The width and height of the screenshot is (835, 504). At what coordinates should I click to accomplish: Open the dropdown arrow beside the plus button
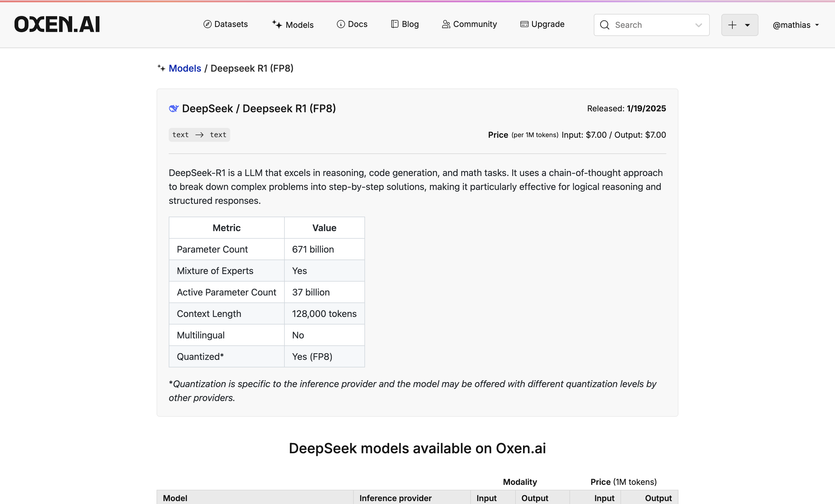click(x=747, y=25)
